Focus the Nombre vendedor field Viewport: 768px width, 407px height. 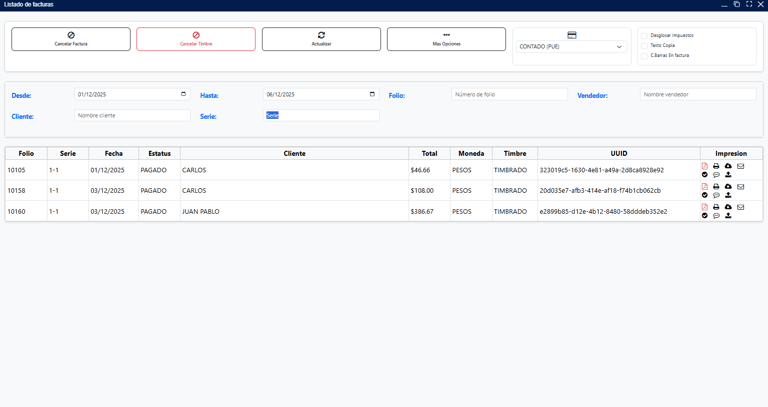click(x=698, y=95)
